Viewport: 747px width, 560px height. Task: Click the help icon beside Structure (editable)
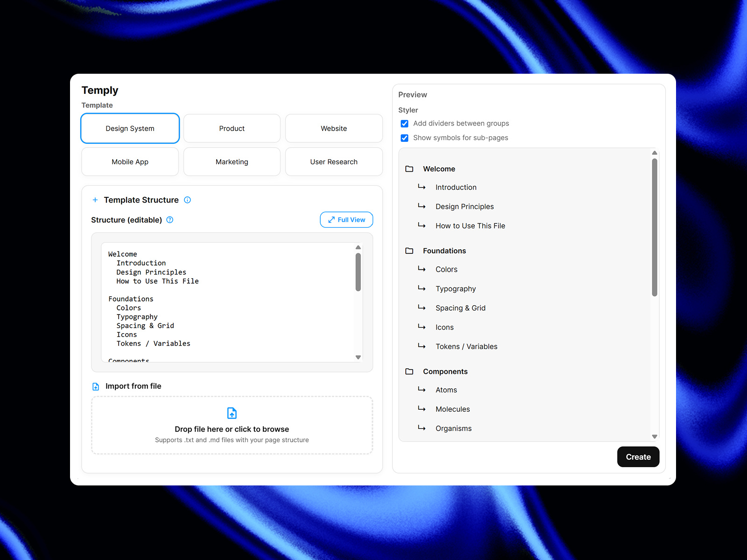tap(170, 220)
